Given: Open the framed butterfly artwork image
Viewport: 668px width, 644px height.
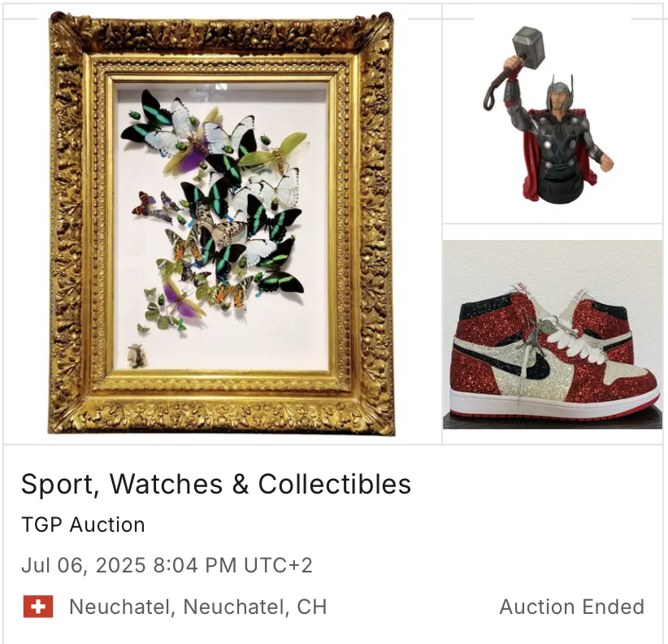Looking at the screenshot, I should point(221,223).
